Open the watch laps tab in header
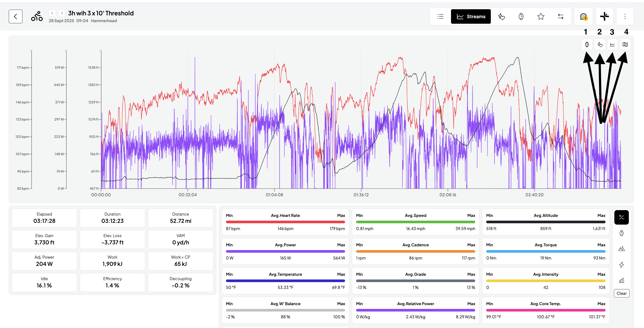Image resolution: width=644 pixels, height=328 pixels. pyautogui.click(x=521, y=16)
